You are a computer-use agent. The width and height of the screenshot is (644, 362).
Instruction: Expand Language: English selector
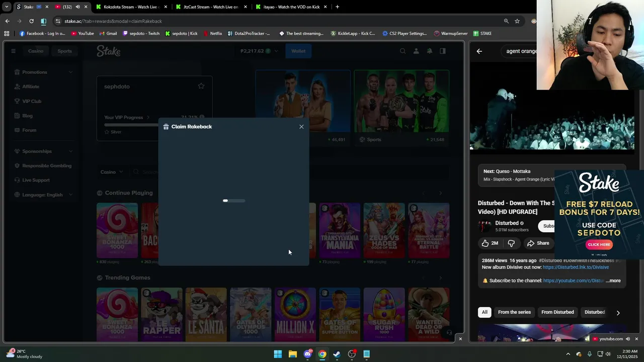coord(70,195)
